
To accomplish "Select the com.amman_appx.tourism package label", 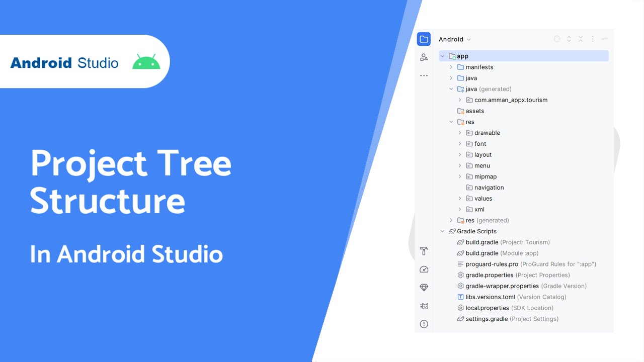I will (x=511, y=100).
